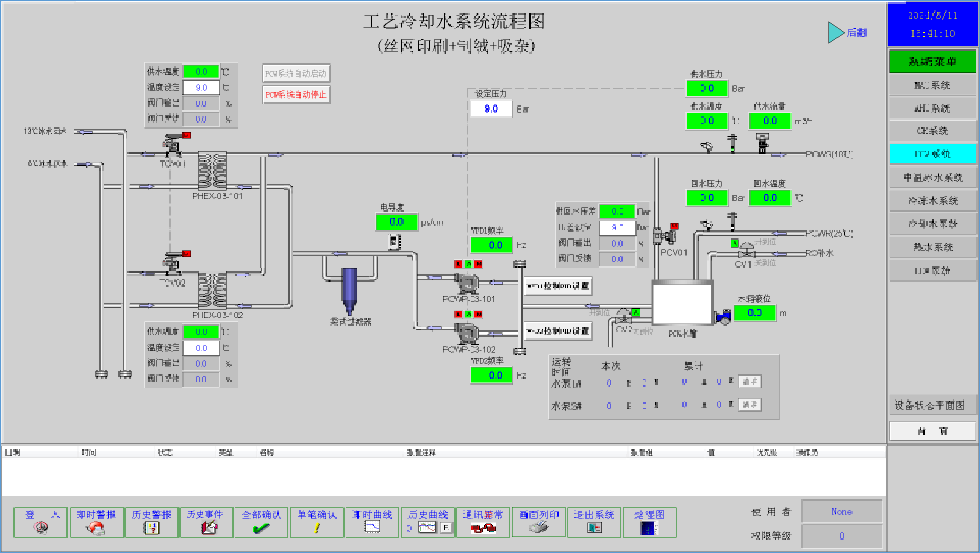Open 通讯异常 communication fault page
Screen dimensions: 980x553
[x=483, y=522]
